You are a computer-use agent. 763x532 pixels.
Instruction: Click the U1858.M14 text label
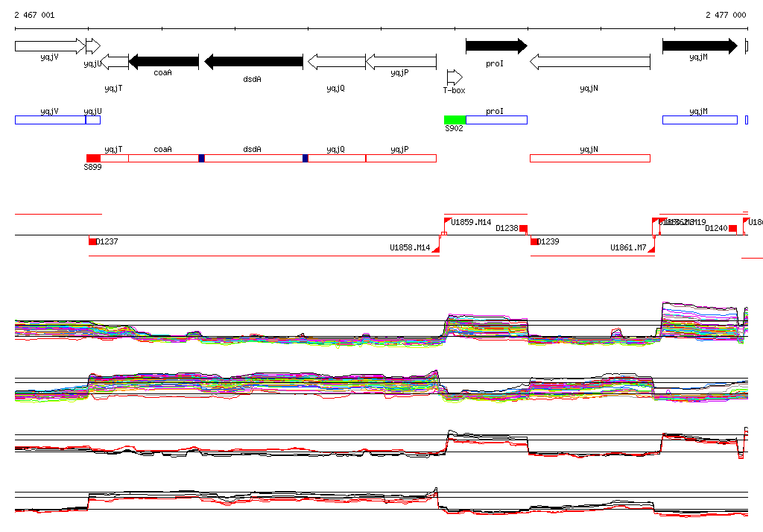coord(410,248)
